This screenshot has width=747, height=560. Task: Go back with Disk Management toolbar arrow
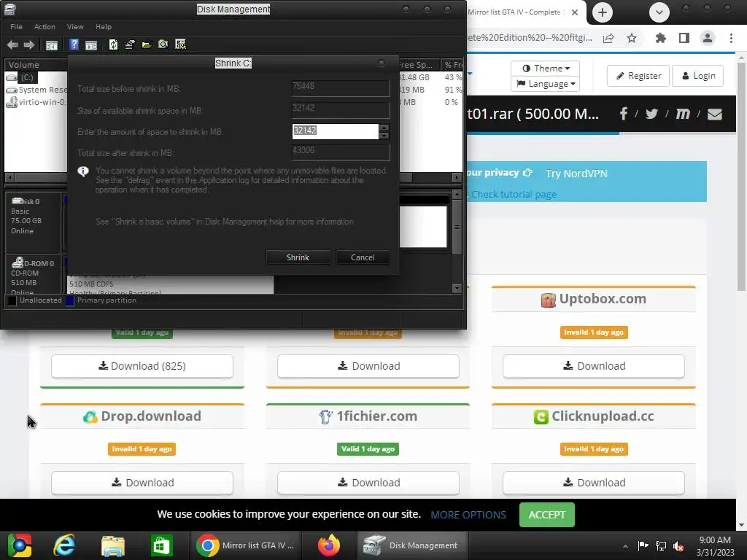coord(12,44)
